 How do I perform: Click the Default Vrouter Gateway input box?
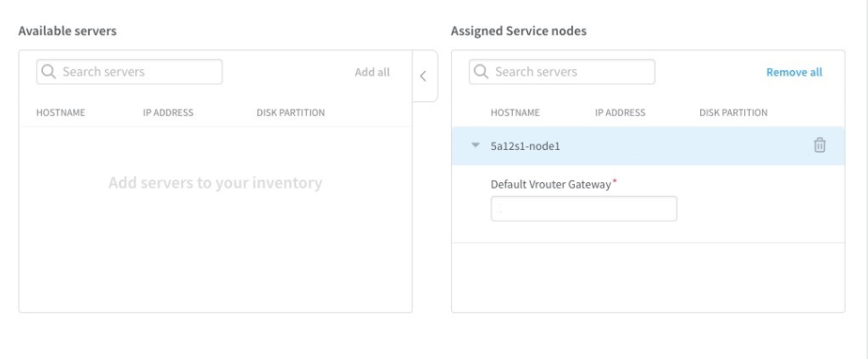click(x=584, y=209)
